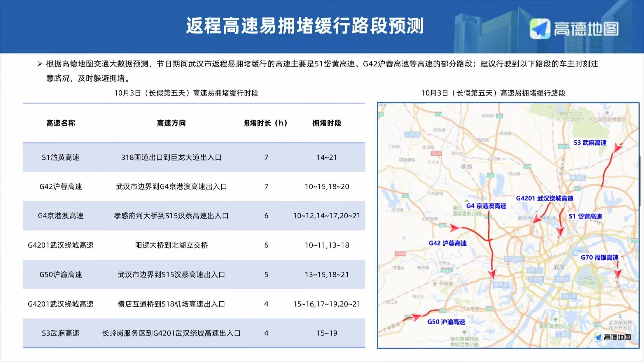Click the G70 福银高速 map label
This screenshot has width=644, height=362.
coord(600,257)
